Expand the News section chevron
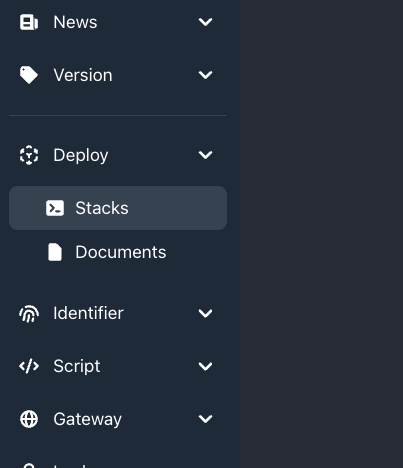The width and height of the screenshot is (403, 468). coord(205,22)
